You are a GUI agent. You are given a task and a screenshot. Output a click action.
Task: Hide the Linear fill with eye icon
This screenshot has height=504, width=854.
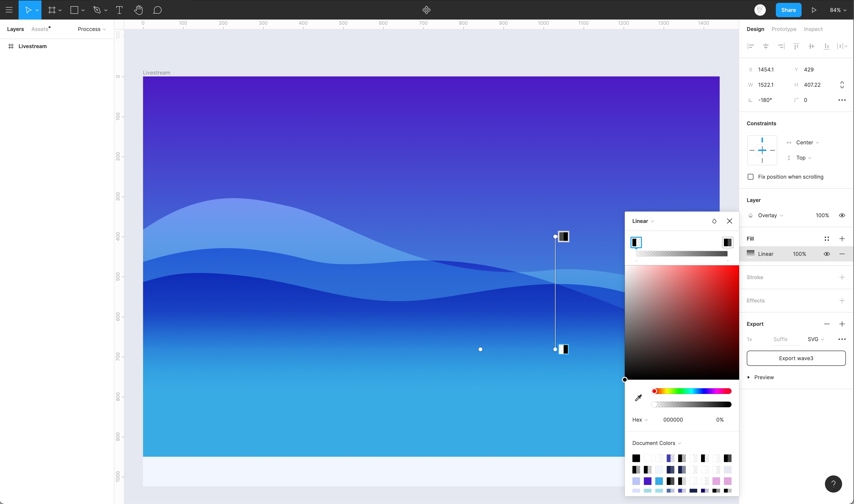(827, 254)
